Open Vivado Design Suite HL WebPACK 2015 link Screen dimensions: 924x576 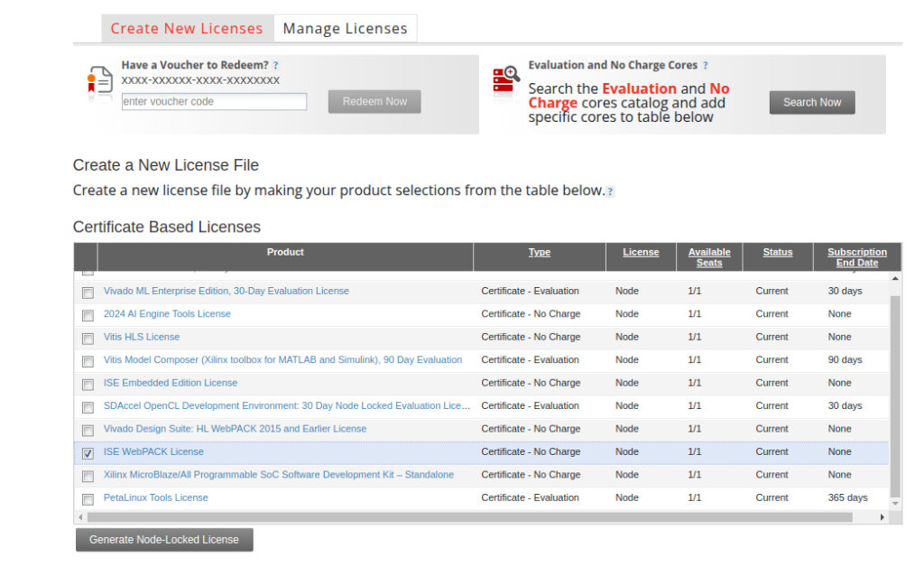pyautogui.click(x=236, y=429)
